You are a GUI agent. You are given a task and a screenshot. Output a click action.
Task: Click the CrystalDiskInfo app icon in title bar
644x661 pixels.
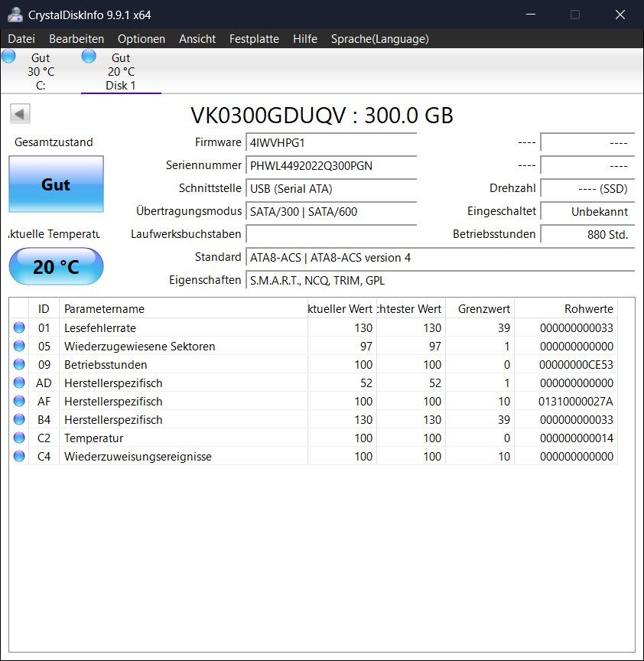click(x=15, y=15)
